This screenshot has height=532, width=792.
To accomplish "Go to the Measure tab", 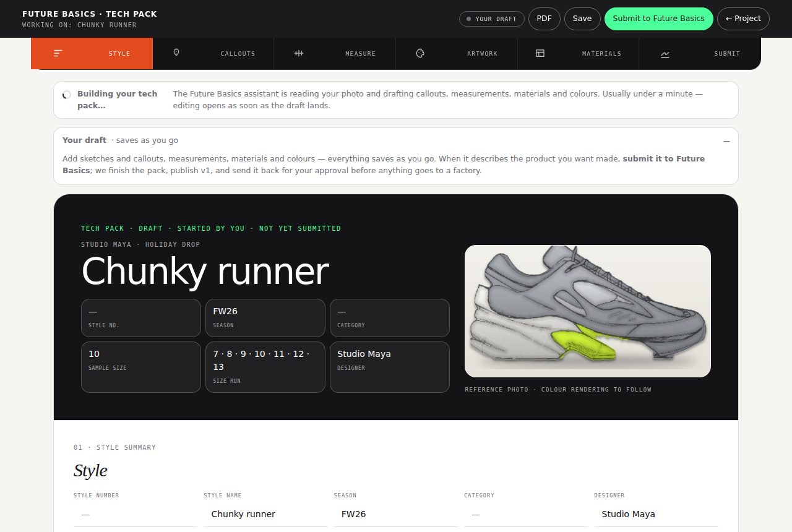I will (x=335, y=54).
